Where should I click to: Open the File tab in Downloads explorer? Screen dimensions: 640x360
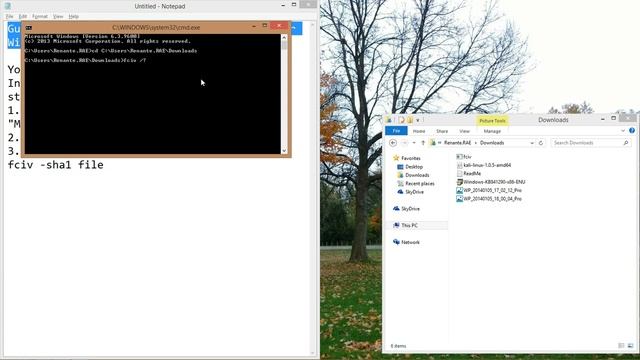point(396,131)
